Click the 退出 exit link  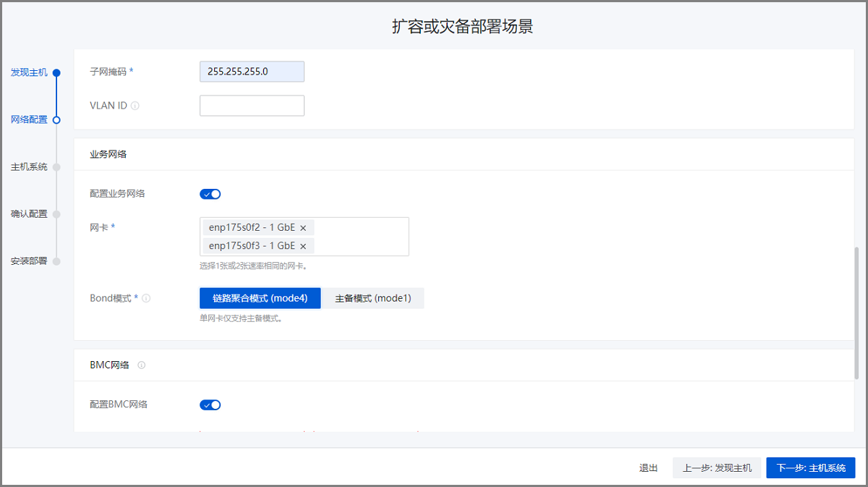[648, 468]
